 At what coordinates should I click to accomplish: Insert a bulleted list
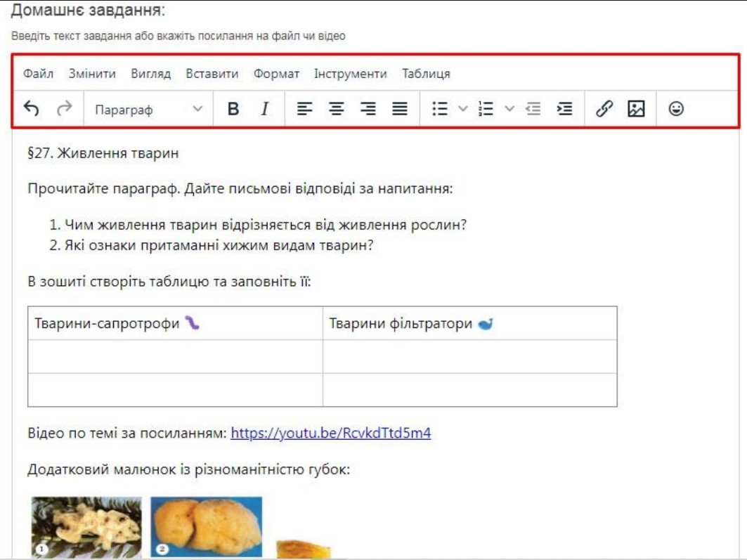pos(439,109)
